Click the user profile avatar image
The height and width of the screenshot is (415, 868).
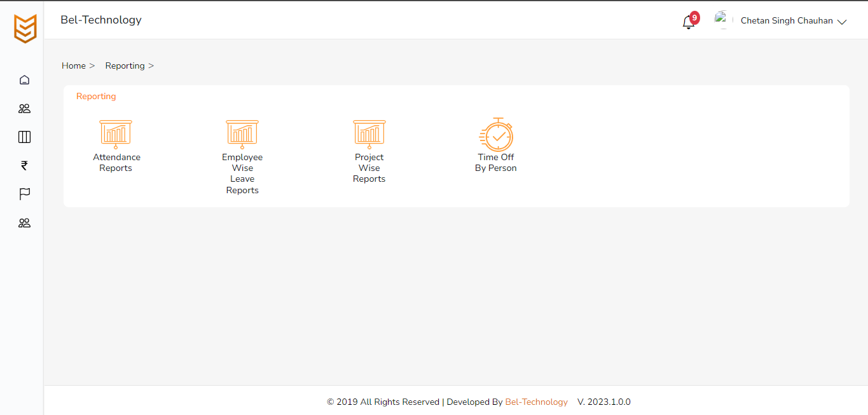(x=721, y=20)
